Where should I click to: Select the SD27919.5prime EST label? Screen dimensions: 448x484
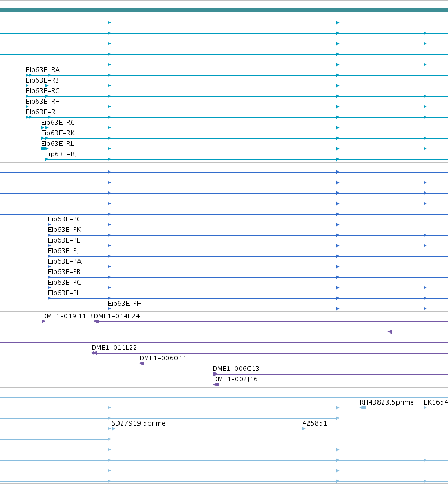tap(138, 423)
